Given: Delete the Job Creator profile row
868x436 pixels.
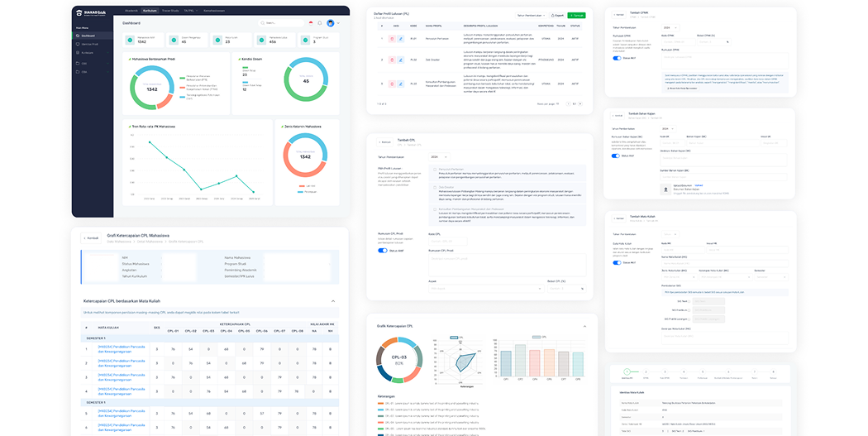Looking at the screenshot, I should (x=392, y=60).
